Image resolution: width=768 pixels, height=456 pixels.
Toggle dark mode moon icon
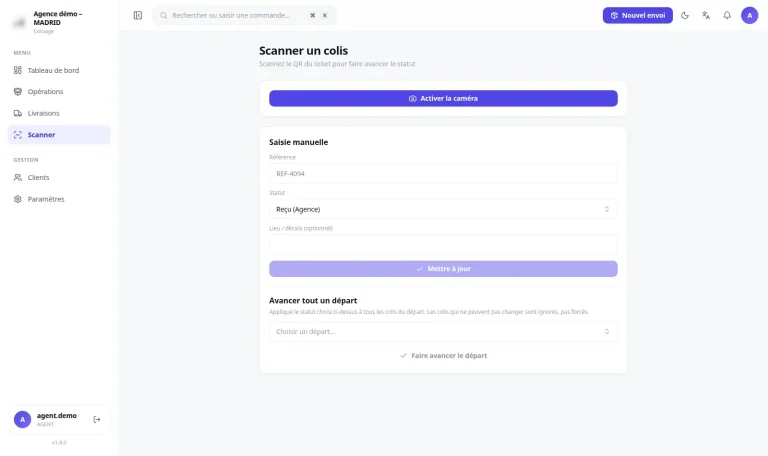pyautogui.click(x=685, y=15)
